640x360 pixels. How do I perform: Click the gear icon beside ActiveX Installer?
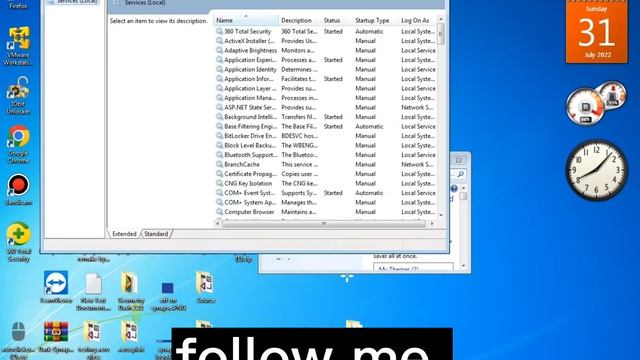(x=219, y=41)
